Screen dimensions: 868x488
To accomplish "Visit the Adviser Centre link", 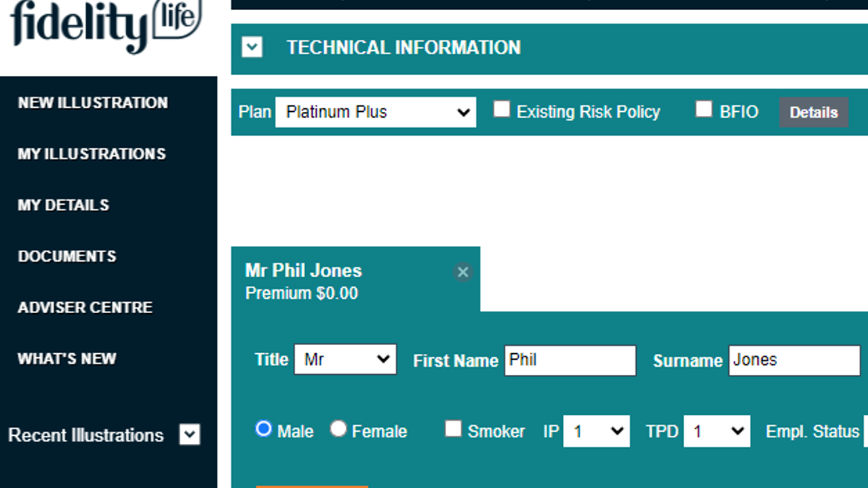I will [85, 307].
